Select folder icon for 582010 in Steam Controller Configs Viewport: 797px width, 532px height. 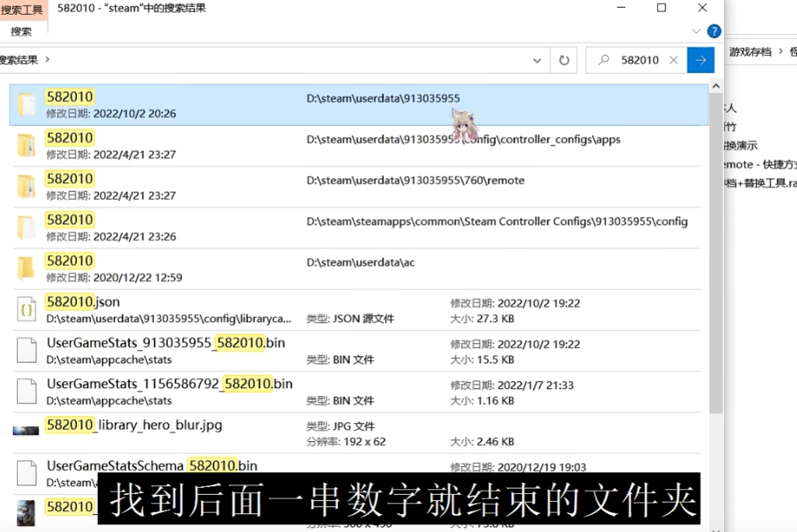tap(26, 227)
